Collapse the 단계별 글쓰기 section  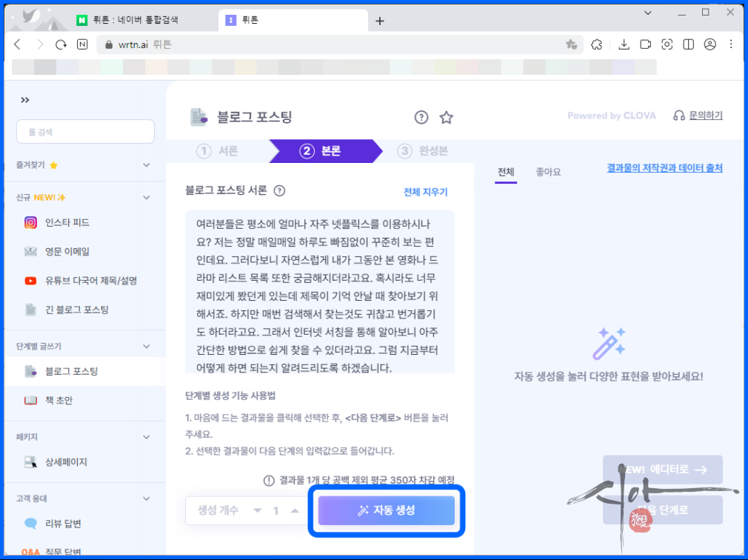(x=147, y=347)
